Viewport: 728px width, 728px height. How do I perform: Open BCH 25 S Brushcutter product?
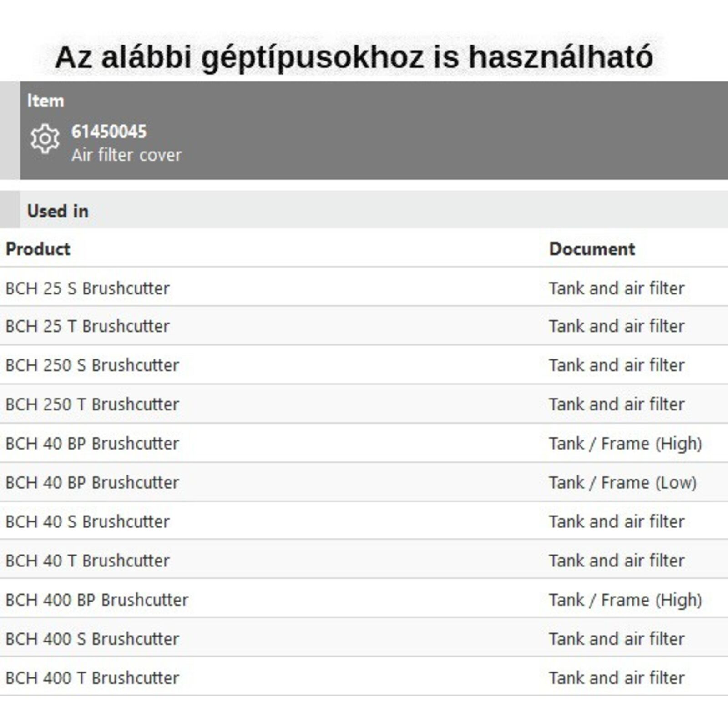[87, 288]
